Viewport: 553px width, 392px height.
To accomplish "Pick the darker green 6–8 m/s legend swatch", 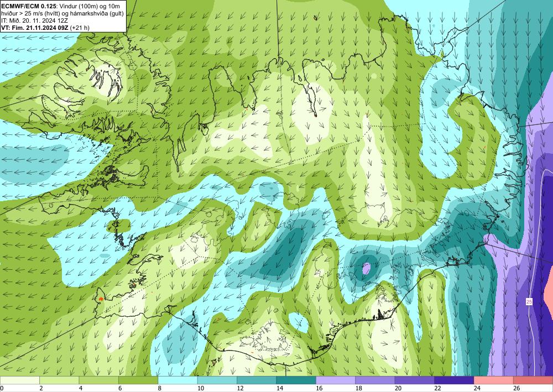I will tap(138, 380).
